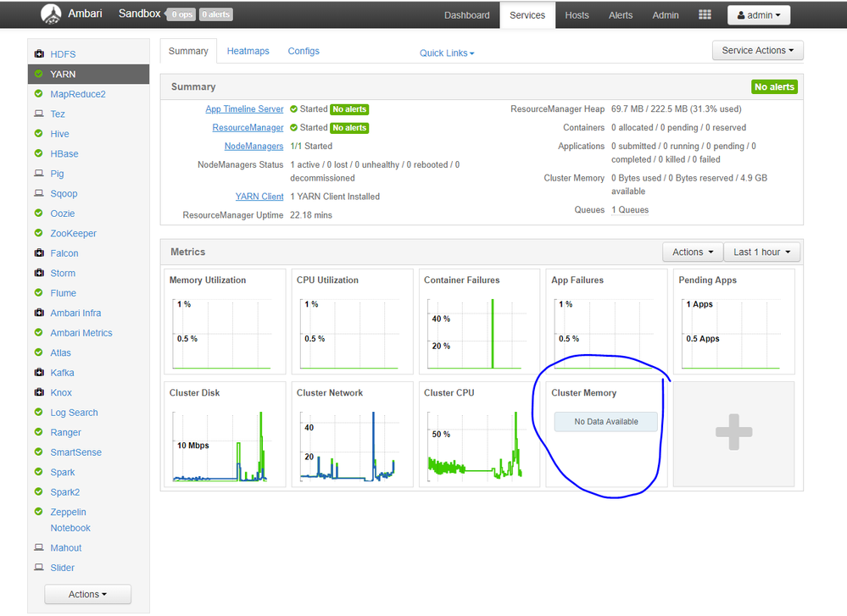
Task: Open the Metrics Actions dropdown
Action: 693,253
